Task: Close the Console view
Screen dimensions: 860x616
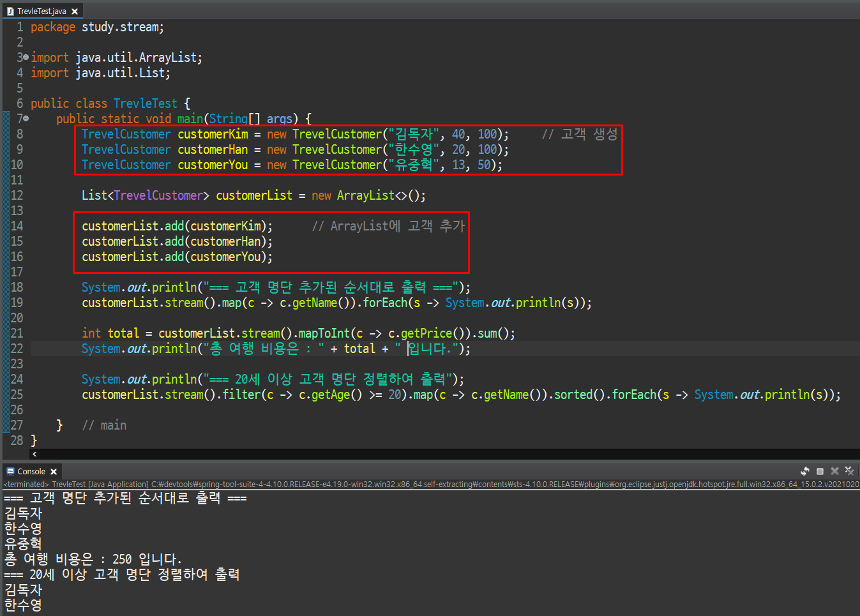Action: (54, 472)
